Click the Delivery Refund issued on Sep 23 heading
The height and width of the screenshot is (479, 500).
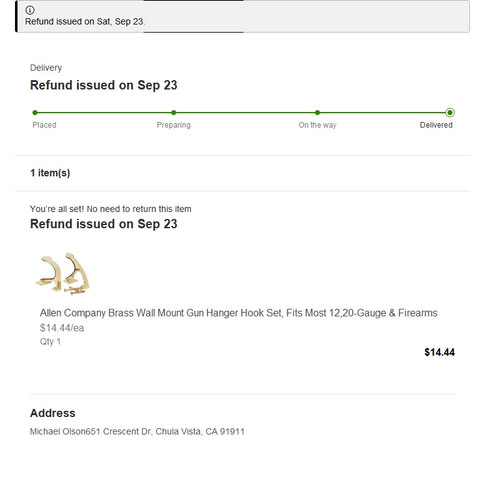(103, 85)
